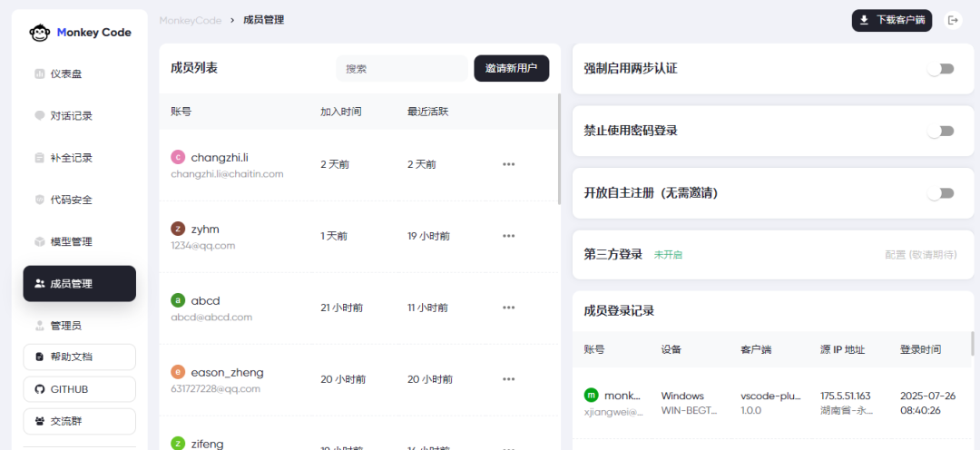The image size is (980, 450).
Task: Click the 邀请新用户 button
Action: [x=511, y=69]
